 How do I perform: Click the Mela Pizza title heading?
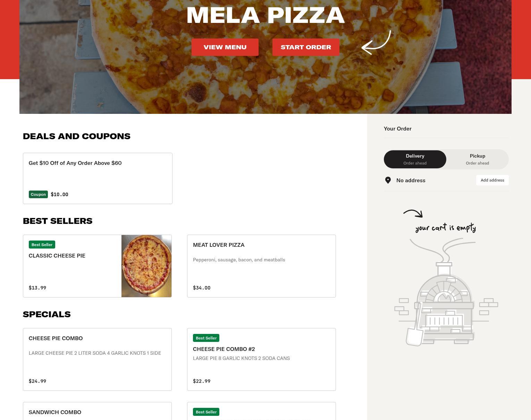click(265, 15)
